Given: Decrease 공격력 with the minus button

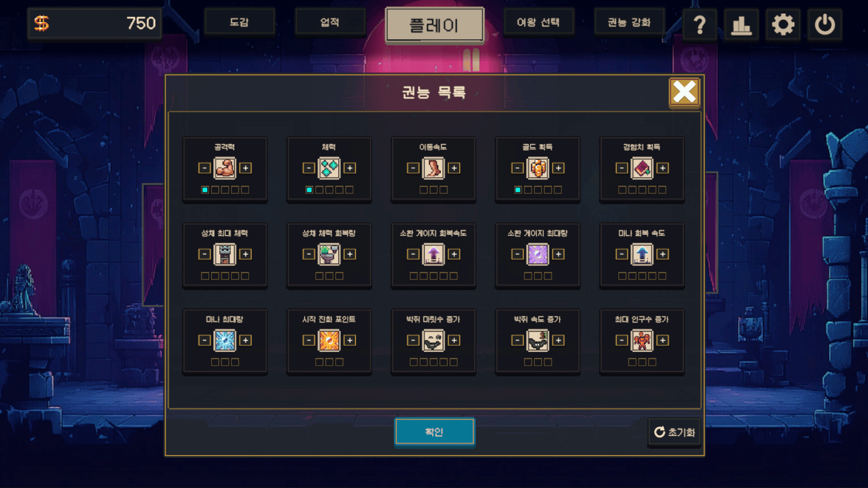Looking at the screenshot, I should coord(204,168).
